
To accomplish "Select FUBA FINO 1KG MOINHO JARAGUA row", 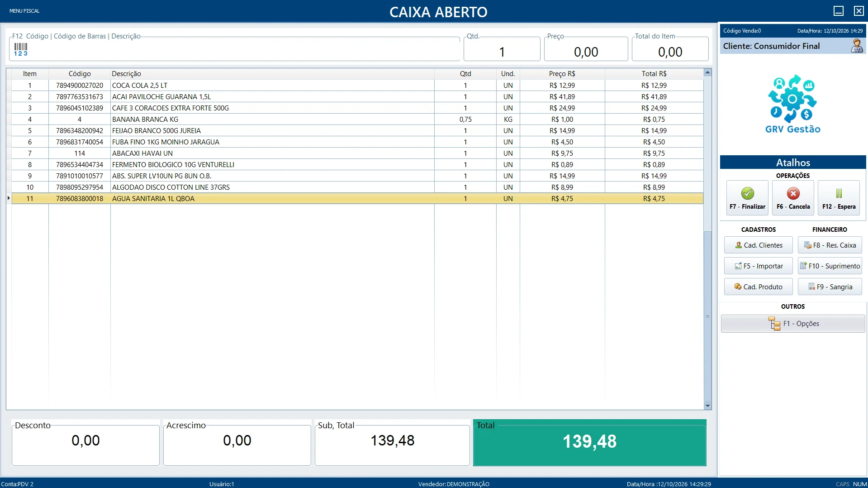I will 357,142.
